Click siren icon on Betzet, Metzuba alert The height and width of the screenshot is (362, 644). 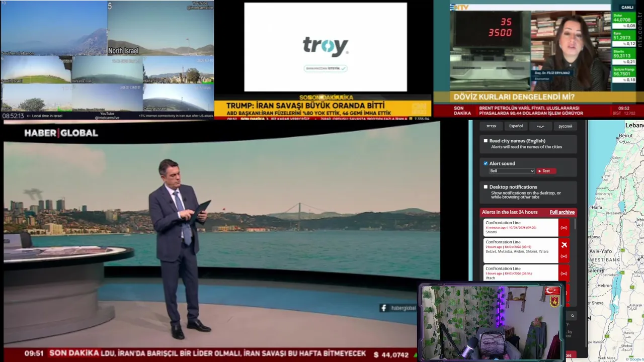coord(564,256)
